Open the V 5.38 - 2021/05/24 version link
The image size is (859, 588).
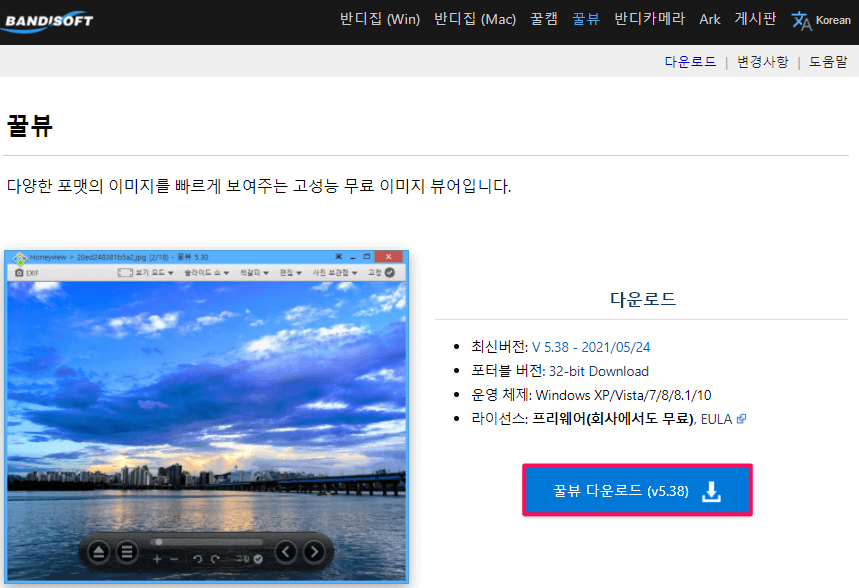click(x=591, y=347)
